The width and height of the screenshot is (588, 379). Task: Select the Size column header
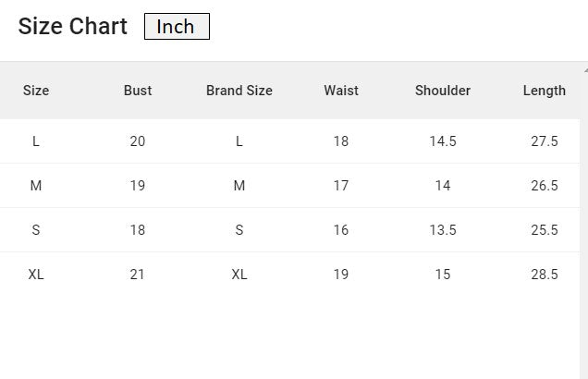tap(36, 91)
